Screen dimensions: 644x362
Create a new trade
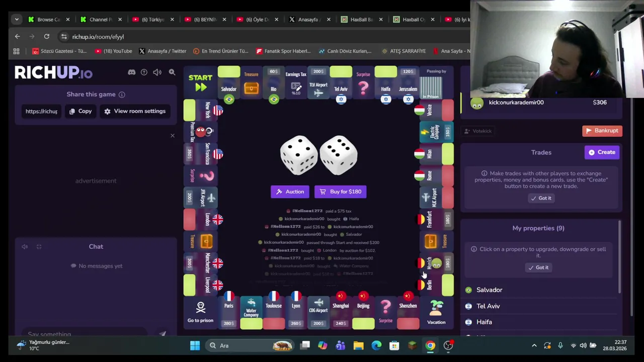click(x=602, y=152)
